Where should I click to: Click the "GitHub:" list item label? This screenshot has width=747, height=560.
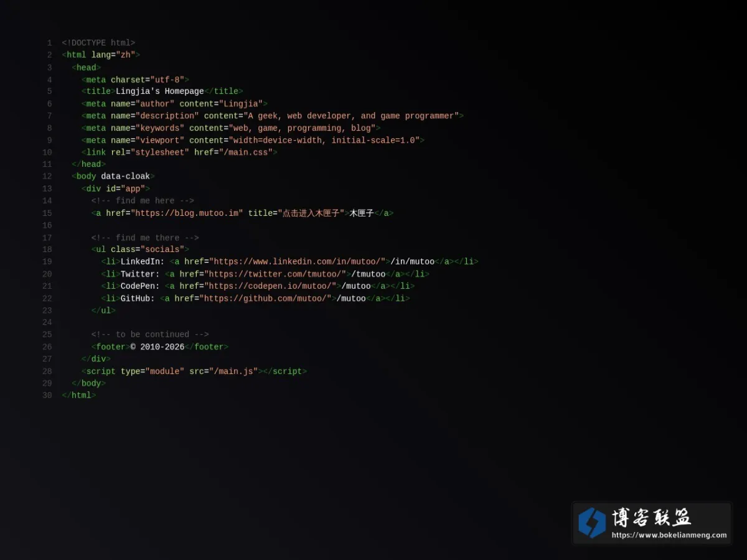(138, 299)
